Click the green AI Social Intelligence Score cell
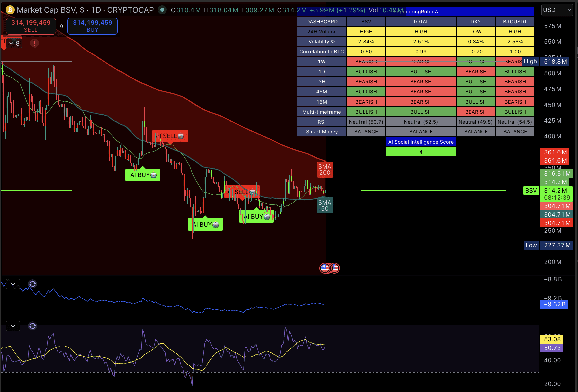This screenshot has width=578, height=392. 421,152
